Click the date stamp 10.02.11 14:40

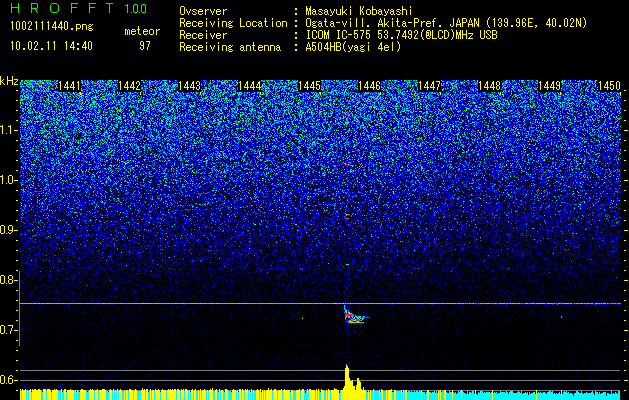pyautogui.click(x=51, y=46)
